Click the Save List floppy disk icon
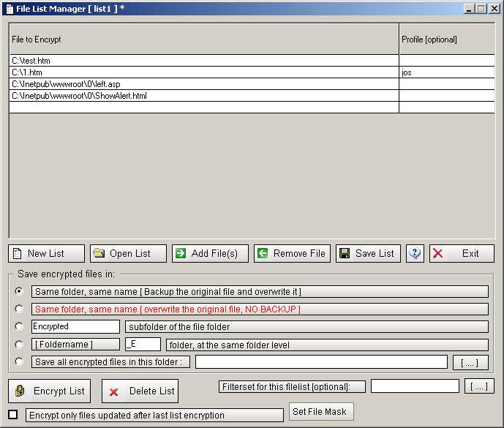This screenshot has height=428, width=504. [x=345, y=253]
